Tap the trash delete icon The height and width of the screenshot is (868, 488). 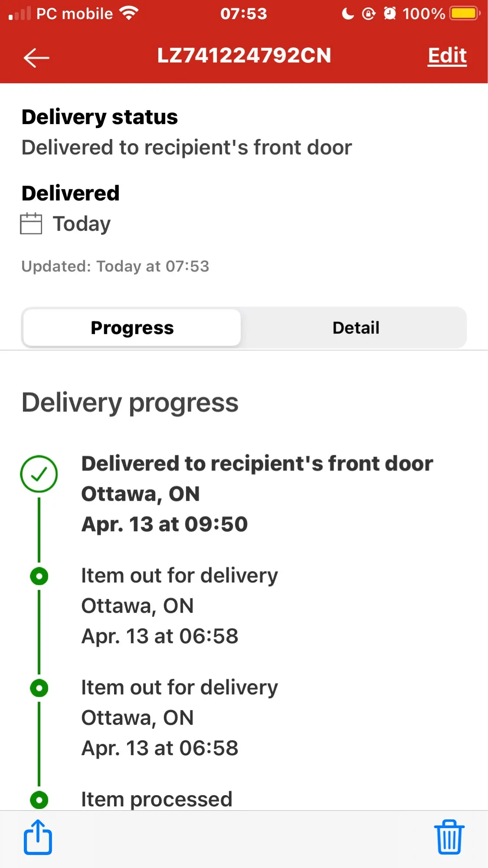pyautogui.click(x=449, y=837)
